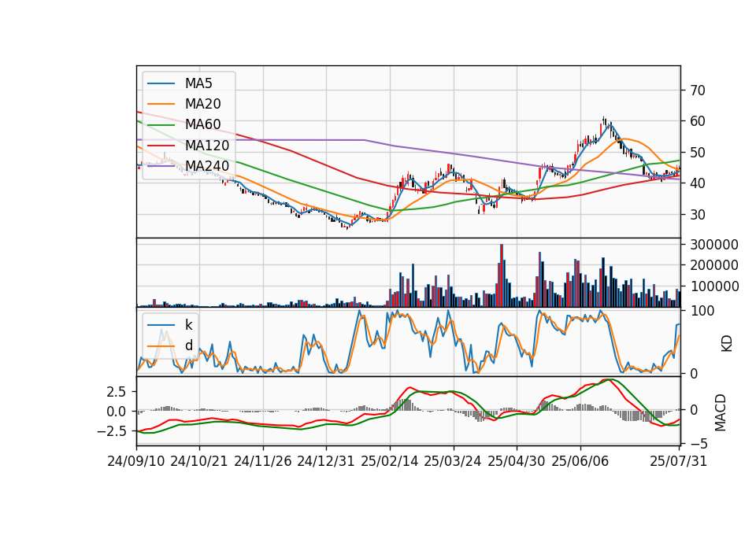This screenshot has height=543, width=756.
Task: Click the MACD left axis value 0.0
Action: click(x=117, y=412)
